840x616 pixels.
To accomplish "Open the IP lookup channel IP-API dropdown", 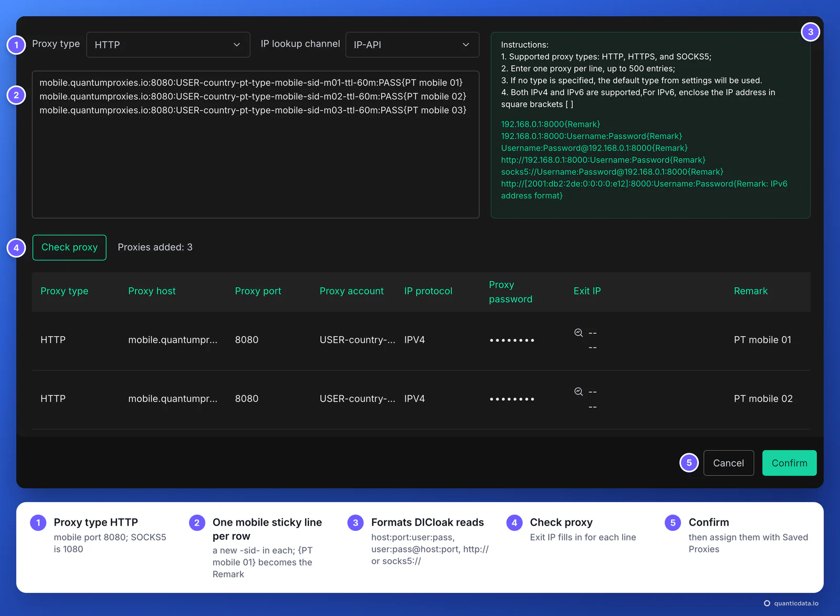I will point(412,45).
